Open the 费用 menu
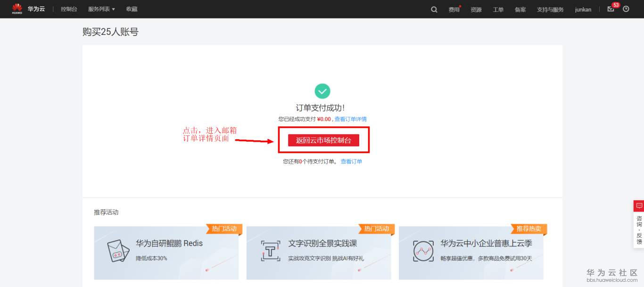 point(454,9)
